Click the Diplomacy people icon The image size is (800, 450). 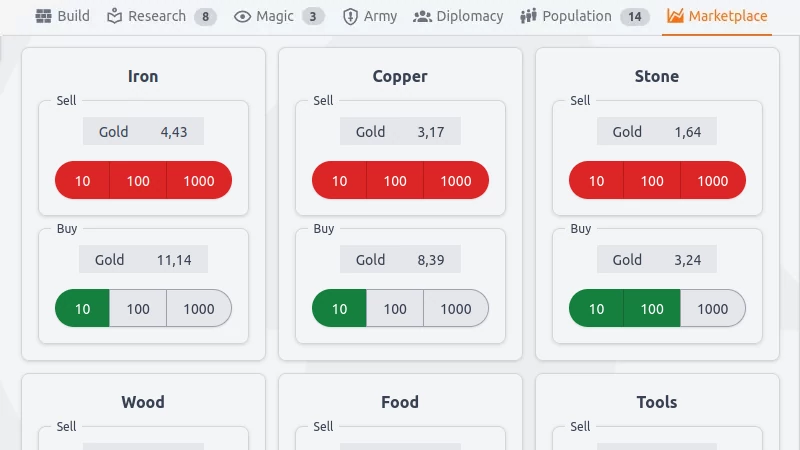click(x=422, y=16)
